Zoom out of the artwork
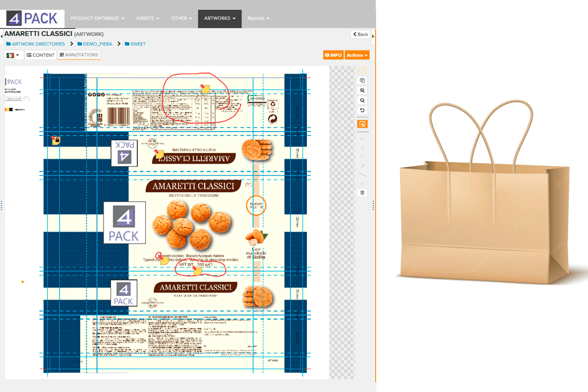Image resolution: width=588 pixels, height=392 pixels. pos(362,100)
